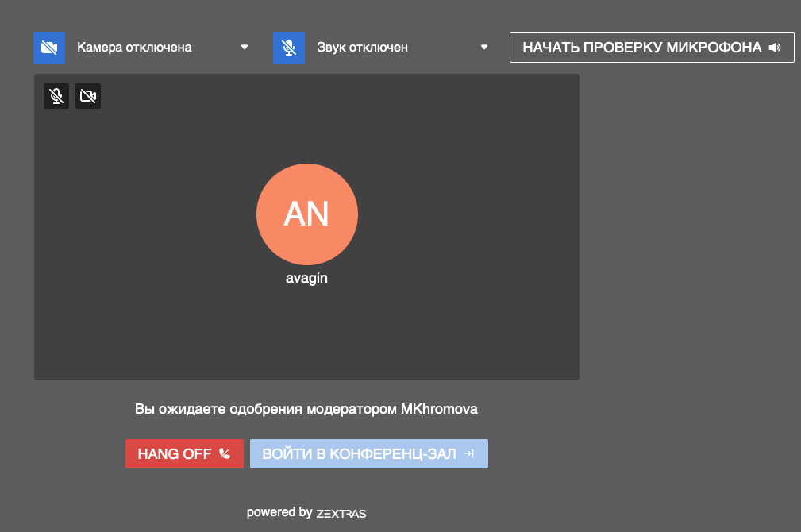Screen dimensions: 801x532
Task: Toggle the blue camera-off button
Action: pyautogui.click(x=48, y=48)
